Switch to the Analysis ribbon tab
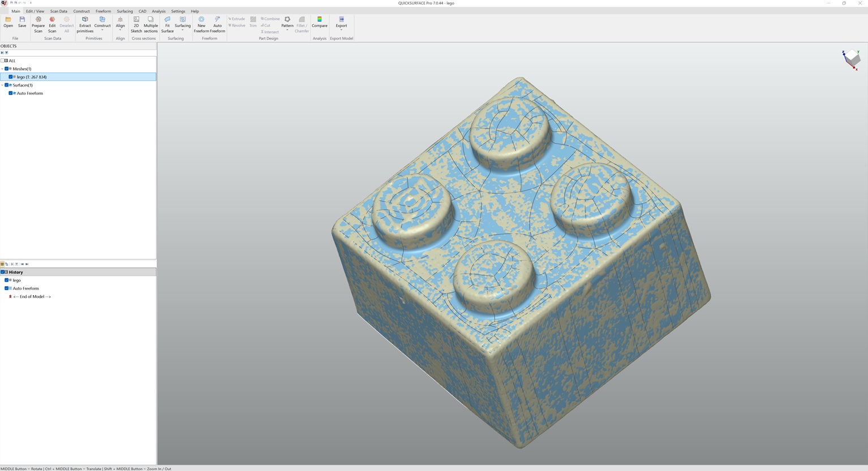 pyautogui.click(x=158, y=11)
